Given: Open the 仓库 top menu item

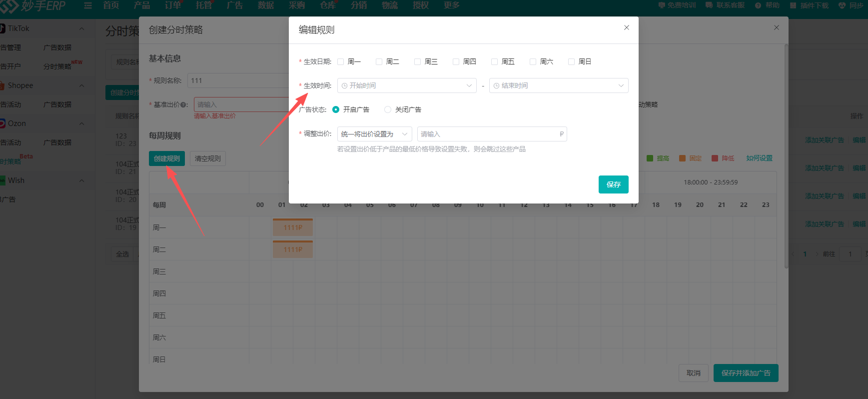Looking at the screenshot, I should pyautogui.click(x=328, y=5).
